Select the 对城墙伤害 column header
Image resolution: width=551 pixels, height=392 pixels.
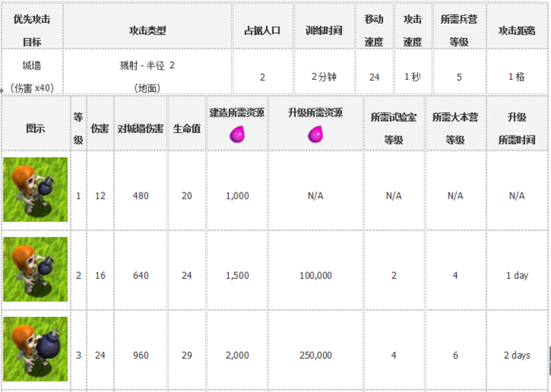141,128
